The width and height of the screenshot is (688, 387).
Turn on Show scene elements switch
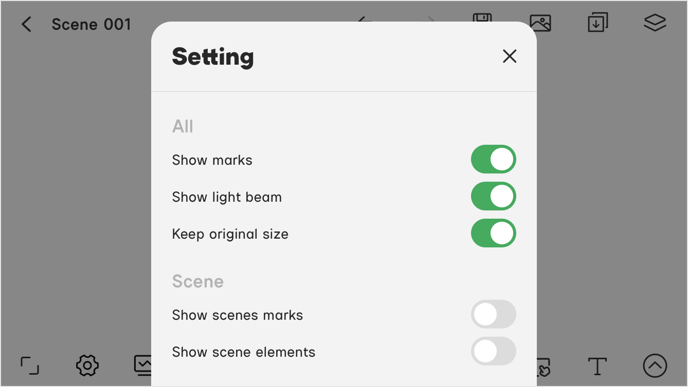click(x=493, y=351)
